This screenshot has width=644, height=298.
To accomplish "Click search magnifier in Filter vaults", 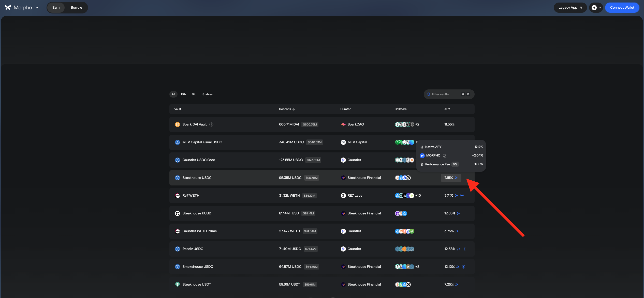I will [429, 94].
